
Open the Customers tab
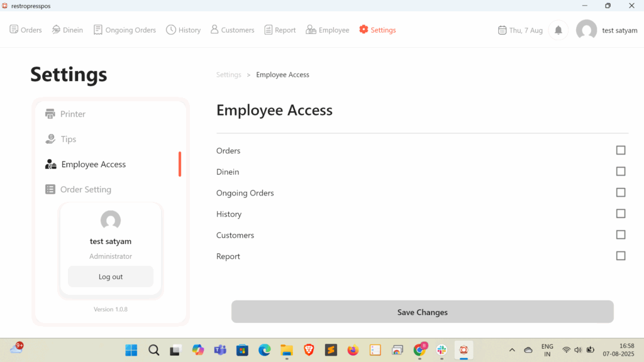(232, 30)
